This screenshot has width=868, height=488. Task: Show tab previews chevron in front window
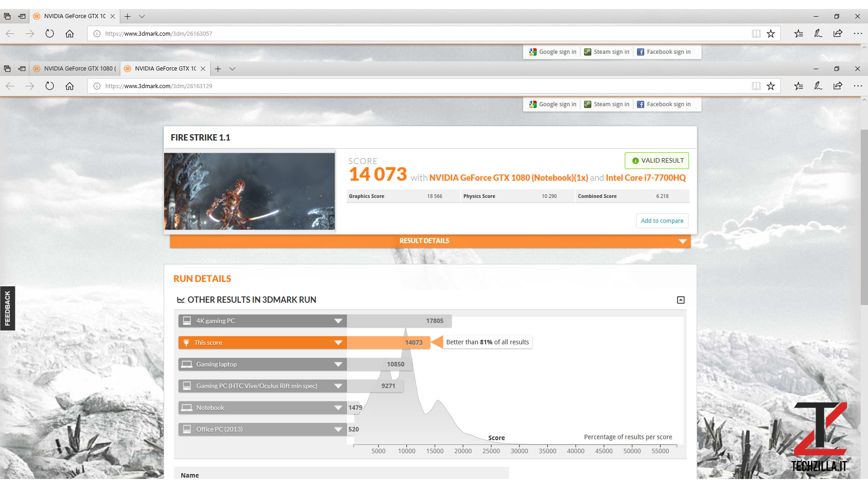[x=232, y=69]
